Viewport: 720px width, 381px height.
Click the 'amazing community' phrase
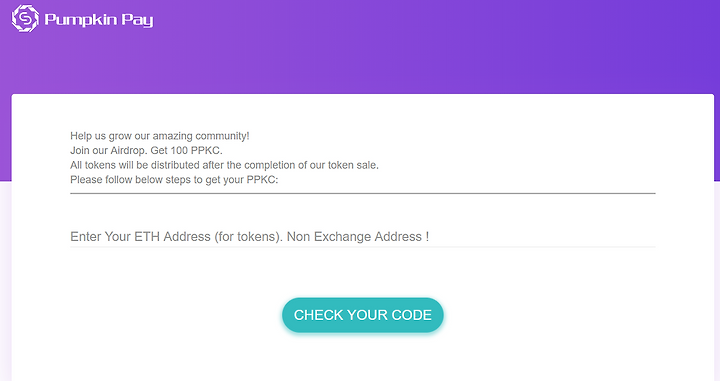(200, 136)
